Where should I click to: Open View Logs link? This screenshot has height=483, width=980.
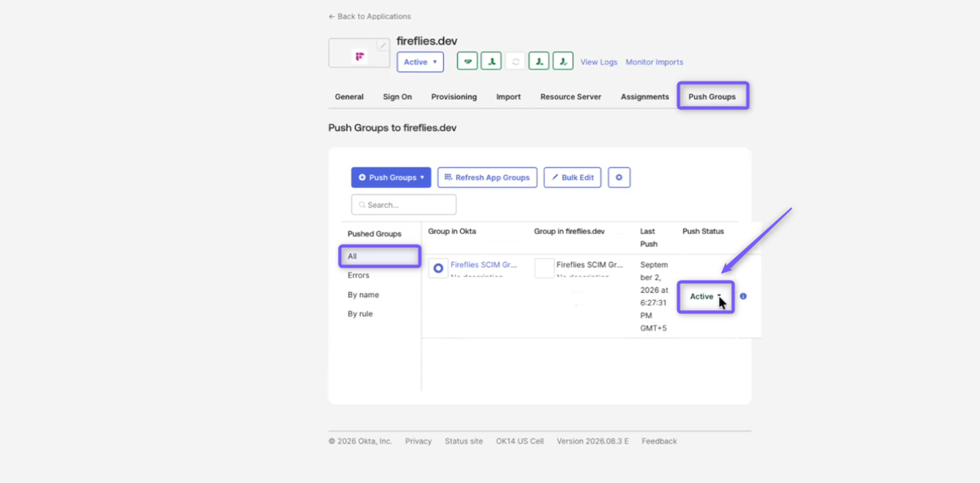[599, 62]
